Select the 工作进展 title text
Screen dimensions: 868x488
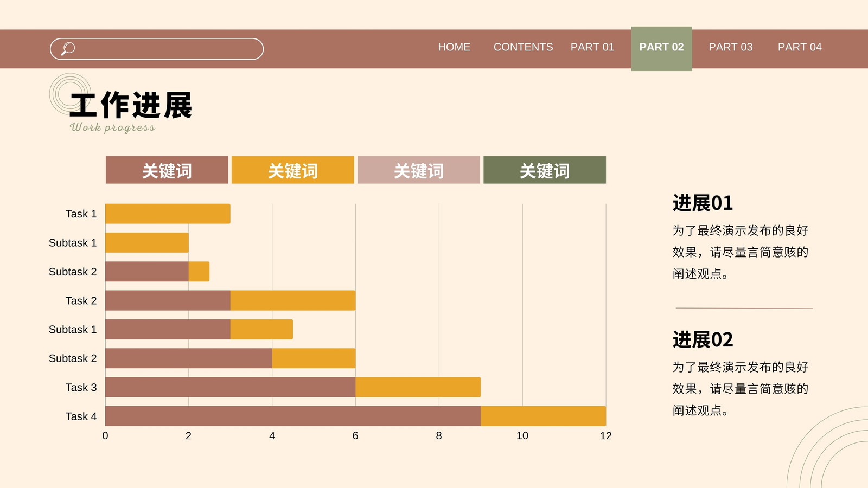(x=131, y=105)
